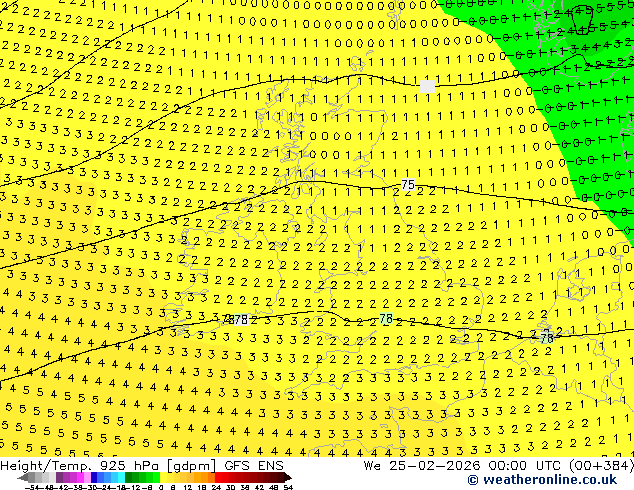Click the dark maroon right arrow of the legend
This screenshot has width=634, height=490.
pyautogui.click(x=288, y=477)
